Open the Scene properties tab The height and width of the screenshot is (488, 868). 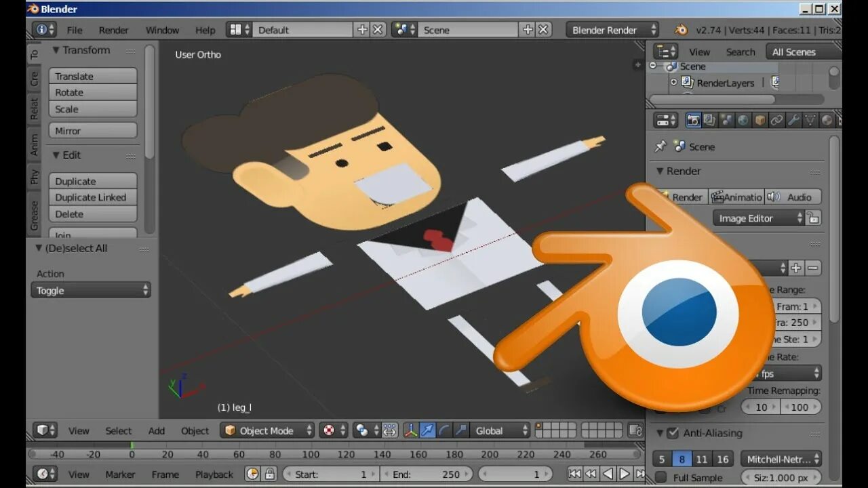pyautogui.click(x=726, y=120)
